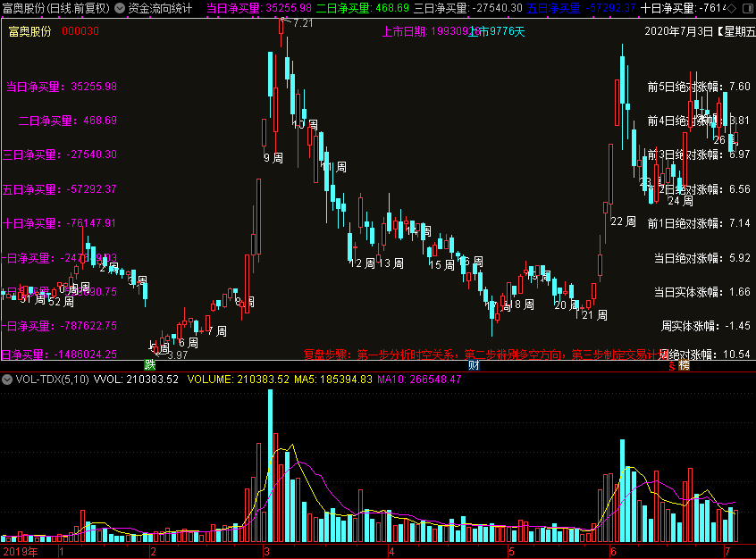Click the blue 五日净买量 header value
The image size is (756, 559).
[x=581, y=8]
